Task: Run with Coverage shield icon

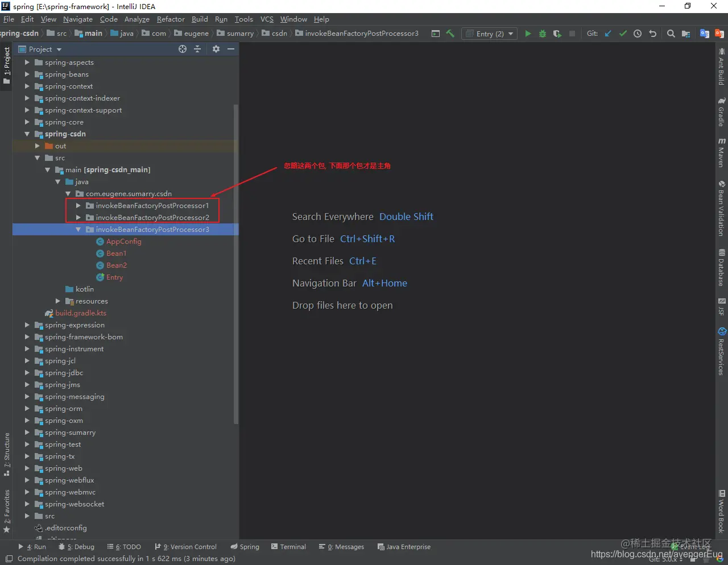Action: [557, 34]
